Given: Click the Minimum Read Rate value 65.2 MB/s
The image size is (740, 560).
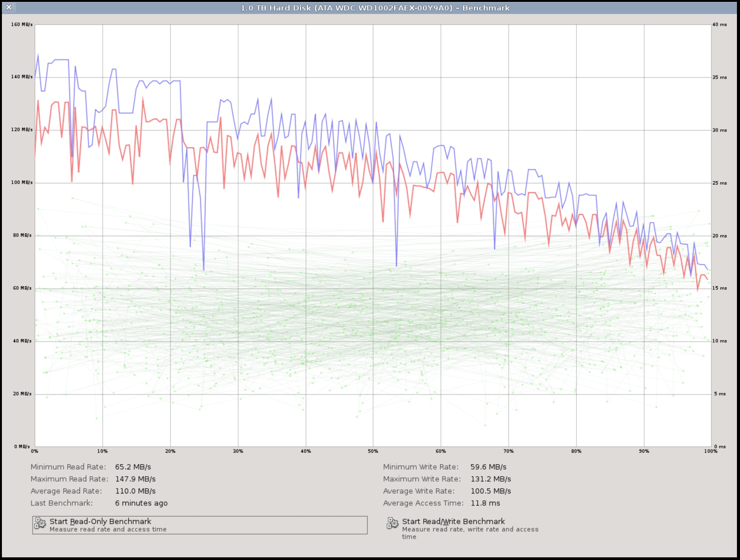Looking at the screenshot, I should click(133, 467).
